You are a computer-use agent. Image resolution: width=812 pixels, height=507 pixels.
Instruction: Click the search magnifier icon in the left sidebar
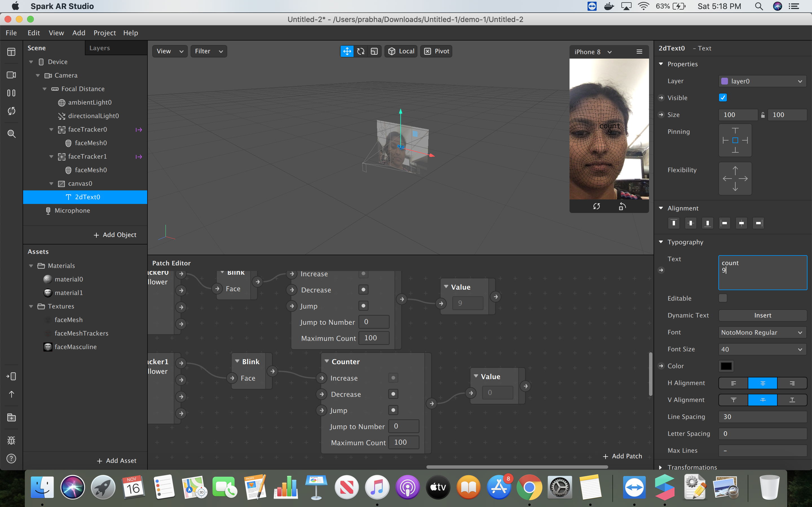(11, 134)
